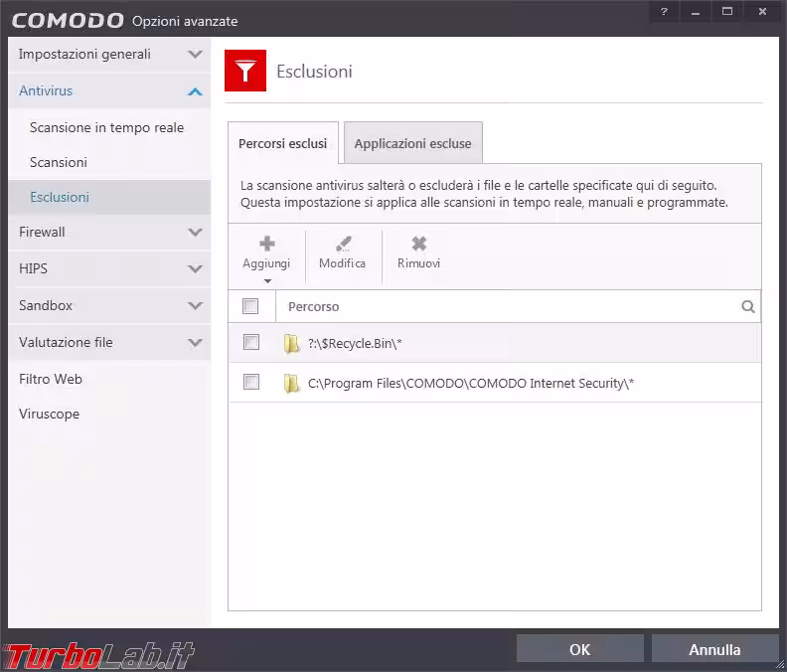
Task: Open the Viruscope page
Action: click(x=50, y=414)
